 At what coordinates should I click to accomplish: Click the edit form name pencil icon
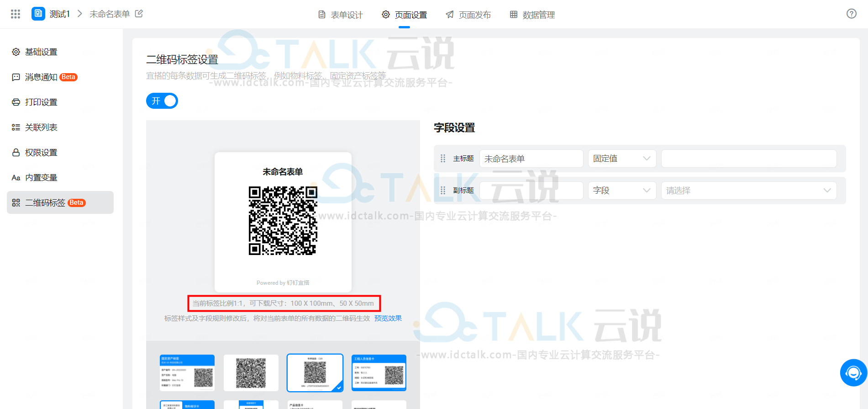pos(139,14)
